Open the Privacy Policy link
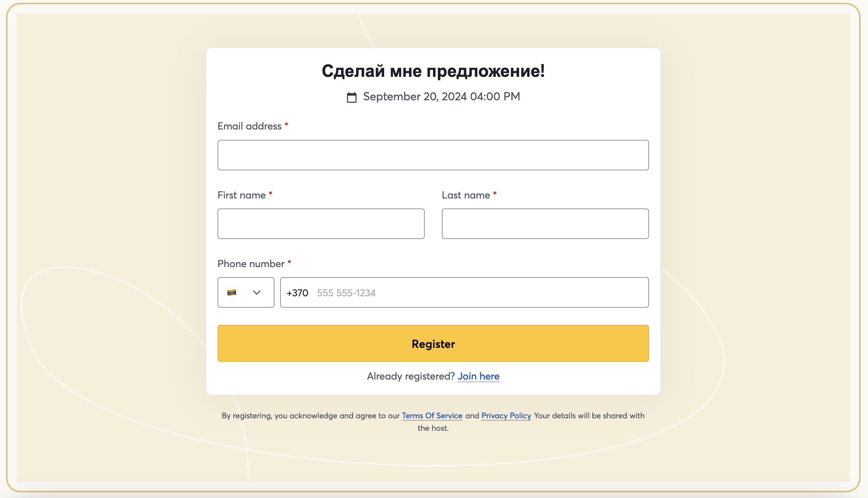 [506, 415]
